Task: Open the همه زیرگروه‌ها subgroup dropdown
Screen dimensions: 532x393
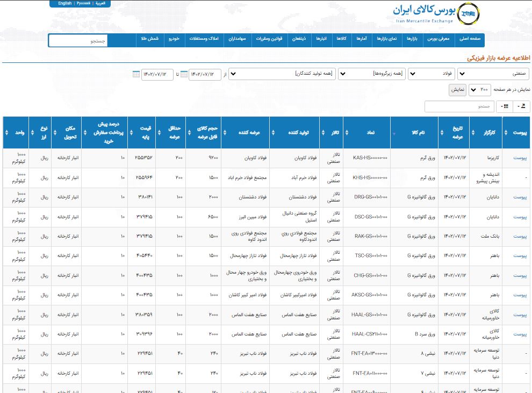Action: [x=371, y=74]
